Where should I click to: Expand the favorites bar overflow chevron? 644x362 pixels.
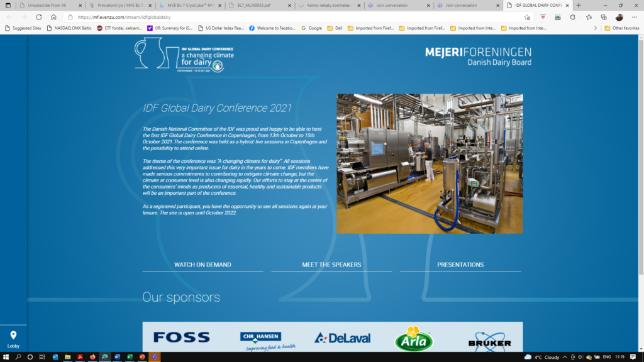(x=596, y=28)
